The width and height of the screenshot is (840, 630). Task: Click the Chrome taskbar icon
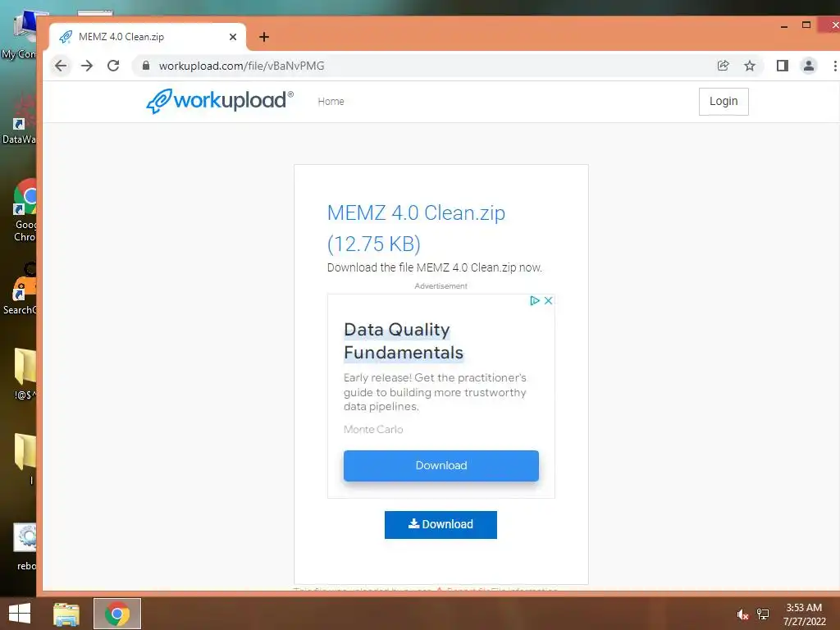117,614
